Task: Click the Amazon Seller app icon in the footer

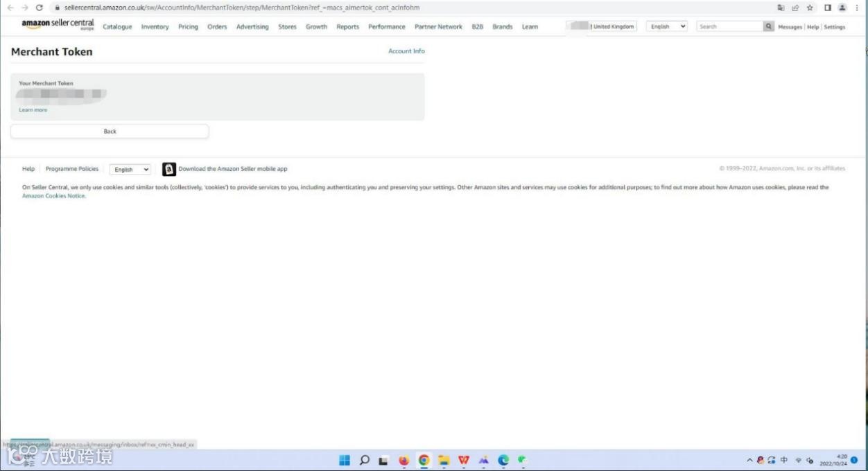Action: 169,169
